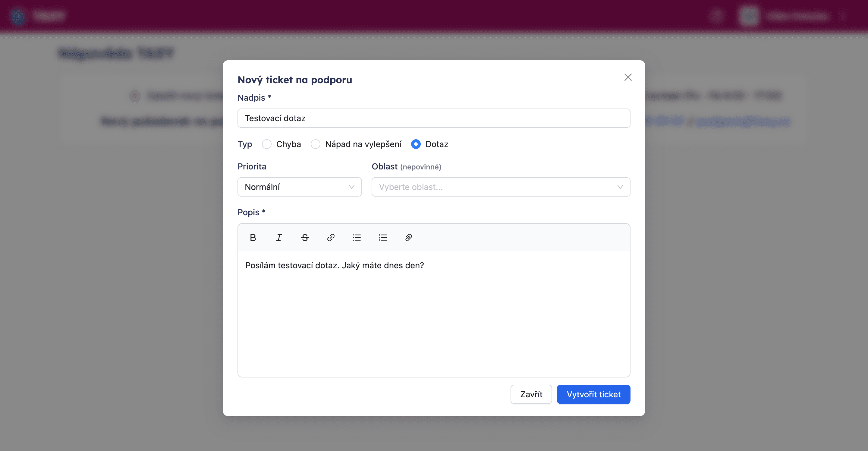The height and width of the screenshot is (451, 868).
Task: Click the Dotaz radio label text
Action: click(437, 144)
